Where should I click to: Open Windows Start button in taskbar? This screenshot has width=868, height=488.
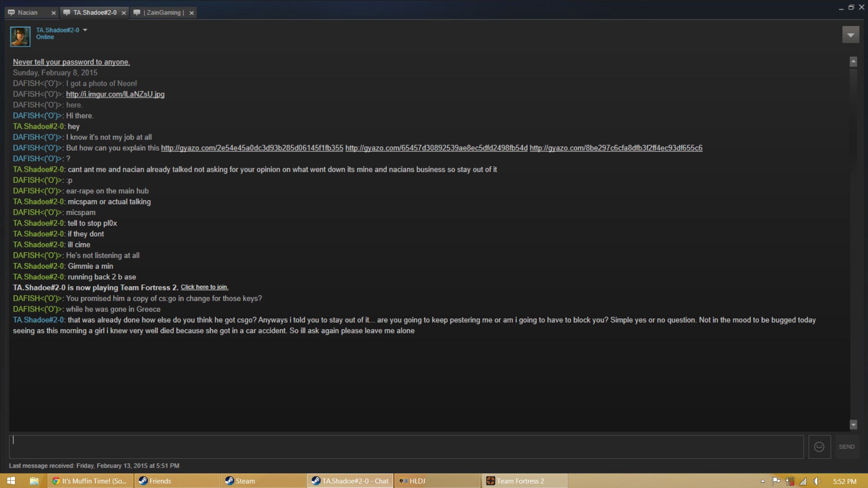pyautogui.click(x=11, y=481)
